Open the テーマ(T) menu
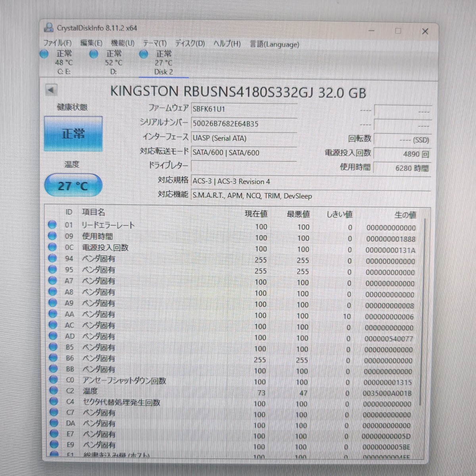 pos(155,44)
